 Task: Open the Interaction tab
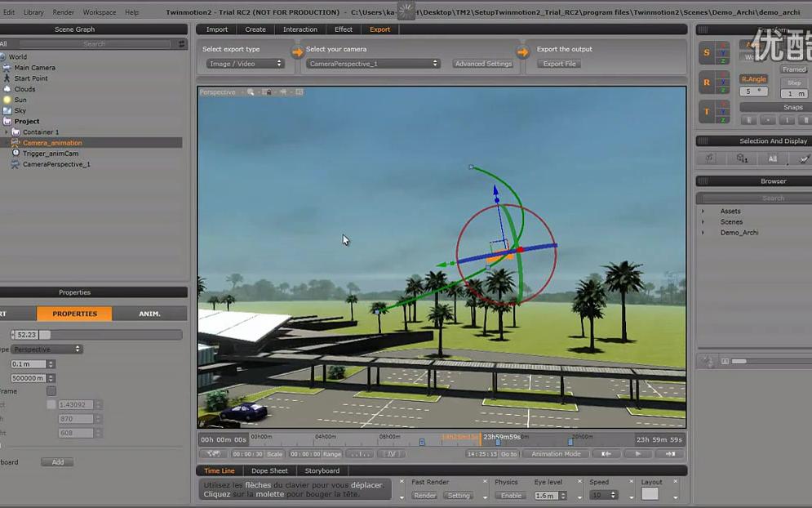(300, 29)
